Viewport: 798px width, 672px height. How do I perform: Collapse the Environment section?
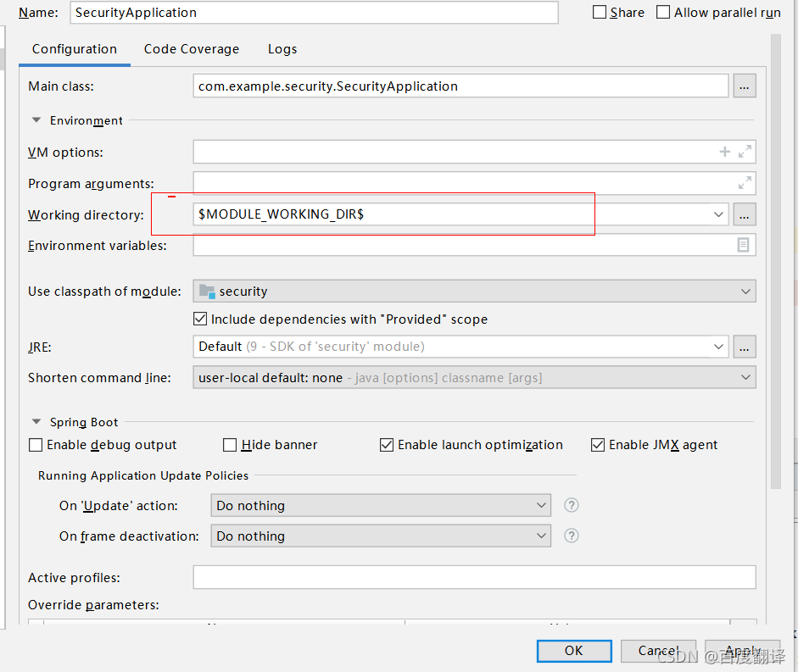[x=36, y=120]
